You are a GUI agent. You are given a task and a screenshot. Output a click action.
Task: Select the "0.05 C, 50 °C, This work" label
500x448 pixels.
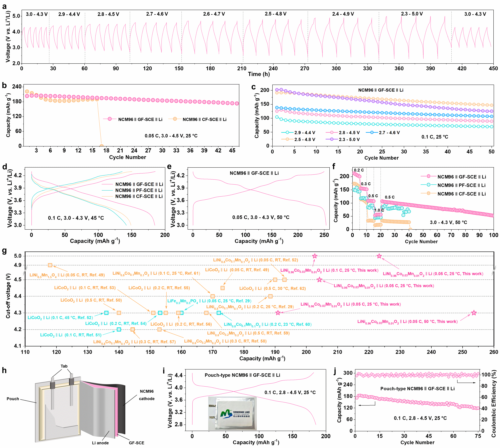pos(407,322)
